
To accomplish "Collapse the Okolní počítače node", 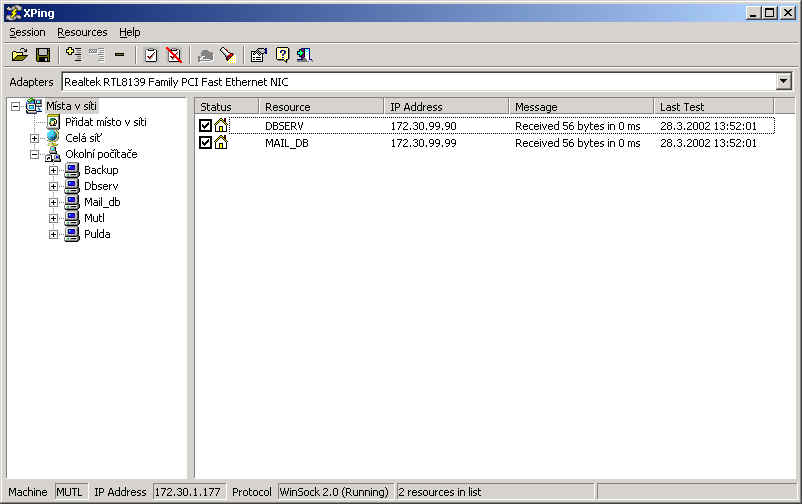I will [34, 154].
